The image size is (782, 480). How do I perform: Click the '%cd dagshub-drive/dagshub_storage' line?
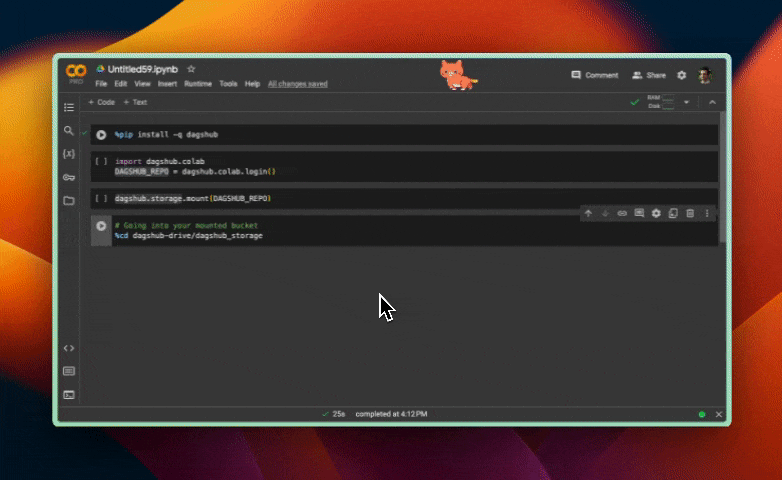click(x=189, y=236)
